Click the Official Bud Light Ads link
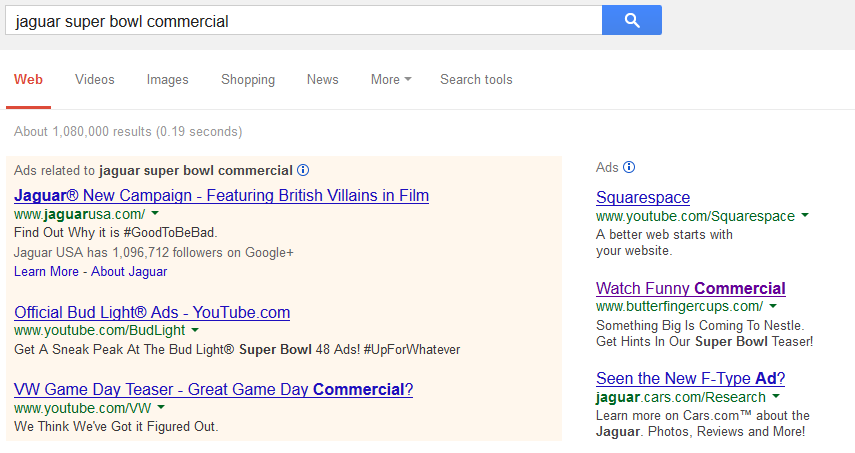This screenshot has height=453, width=855. click(152, 312)
